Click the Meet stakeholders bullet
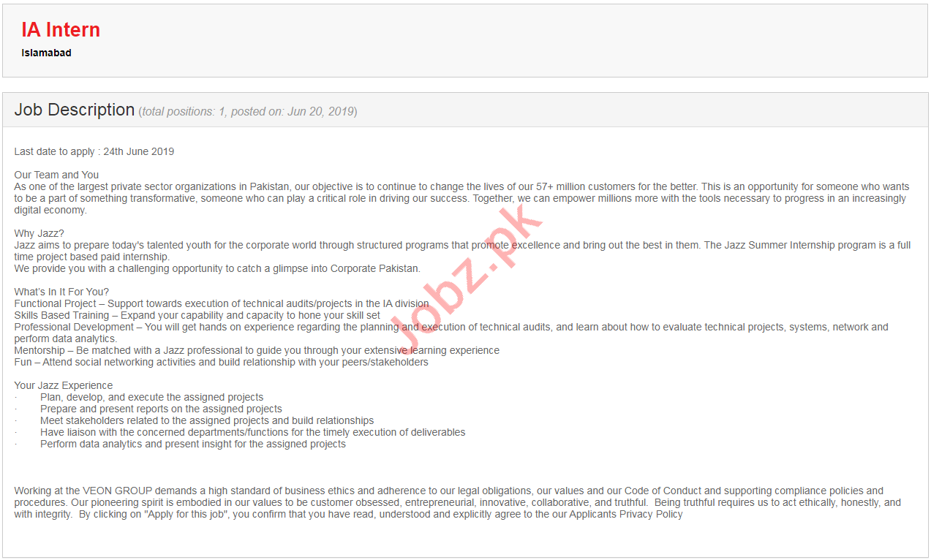 (207, 420)
